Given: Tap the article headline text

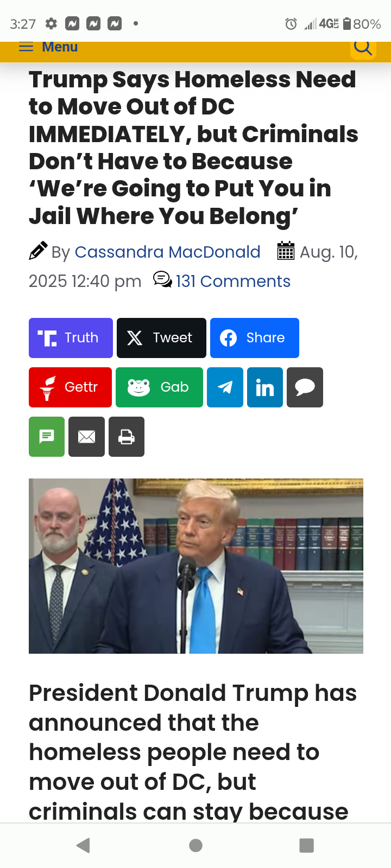Looking at the screenshot, I should [193, 148].
